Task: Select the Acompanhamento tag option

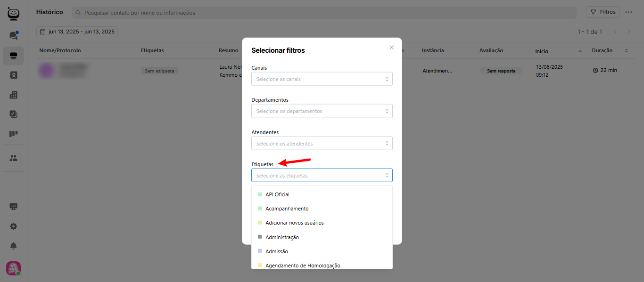Action: 287,209
